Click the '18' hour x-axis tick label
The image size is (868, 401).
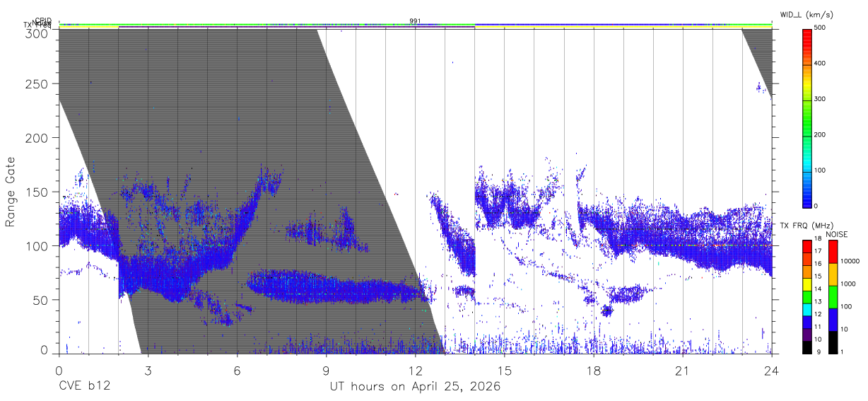(593, 371)
